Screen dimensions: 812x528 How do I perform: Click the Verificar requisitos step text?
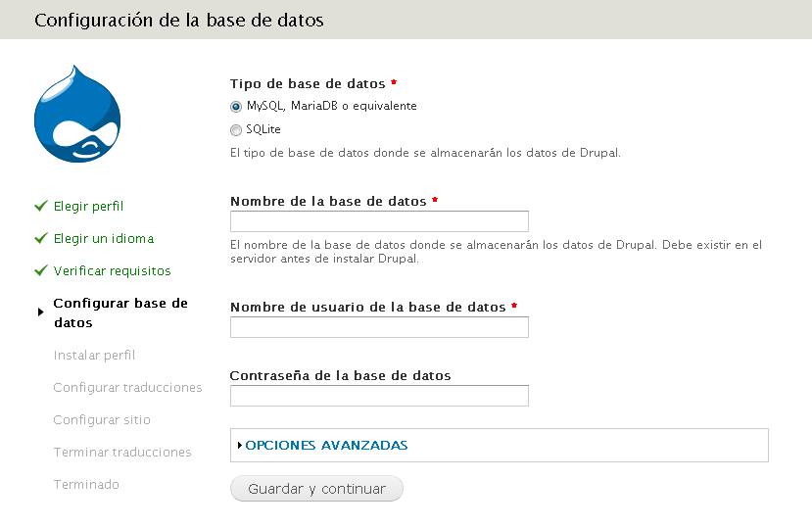click(112, 271)
